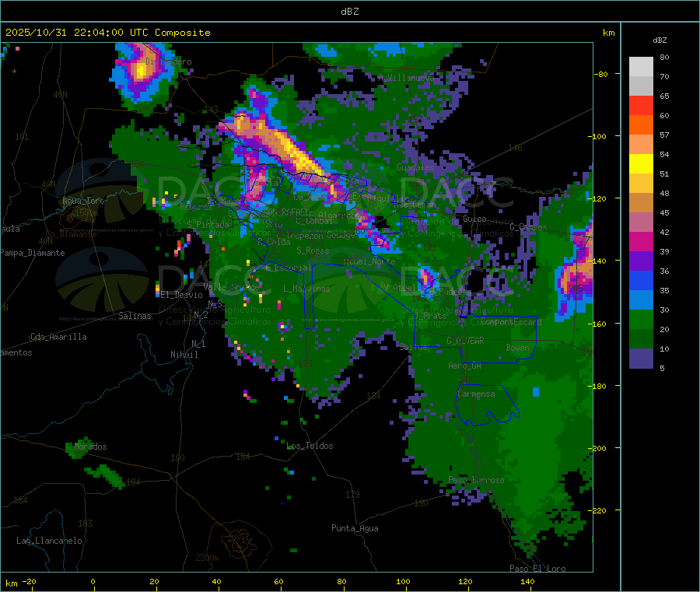
Task: Select the 'Carmensa' location label
Action: tap(476, 394)
